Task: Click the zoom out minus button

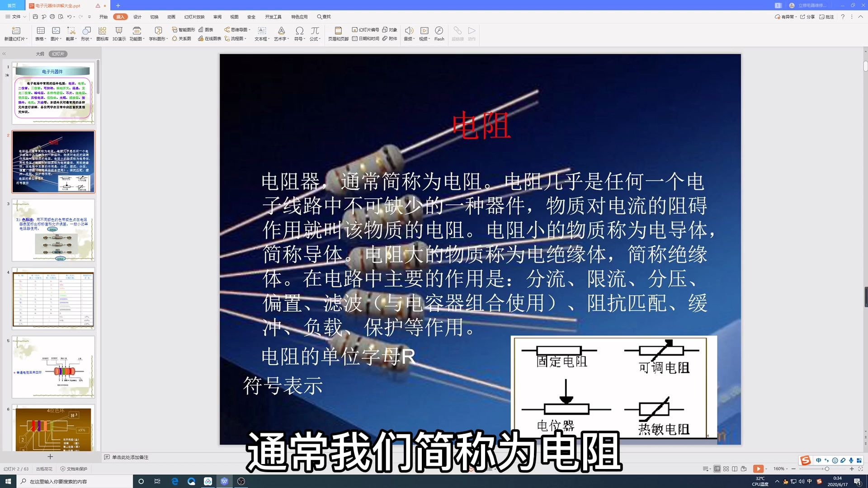Action: (x=793, y=469)
